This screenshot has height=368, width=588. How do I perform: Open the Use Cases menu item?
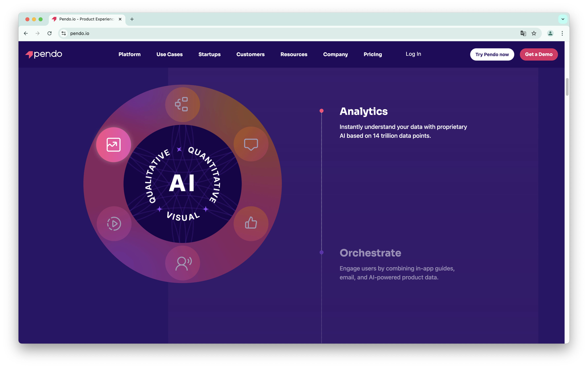(169, 54)
